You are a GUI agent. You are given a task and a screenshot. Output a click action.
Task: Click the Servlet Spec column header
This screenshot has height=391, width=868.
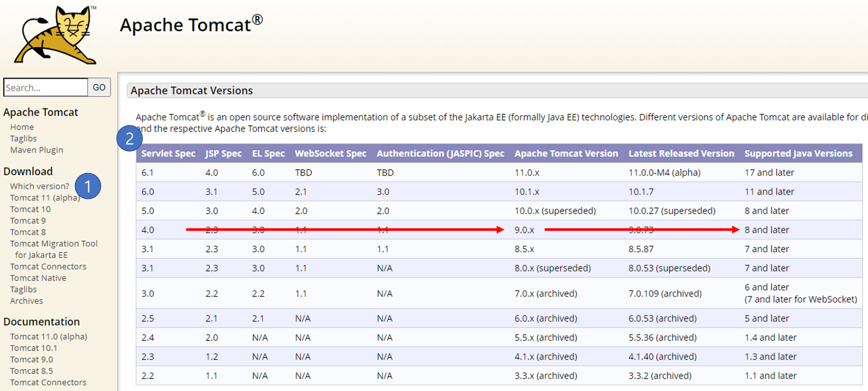pos(168,153)
